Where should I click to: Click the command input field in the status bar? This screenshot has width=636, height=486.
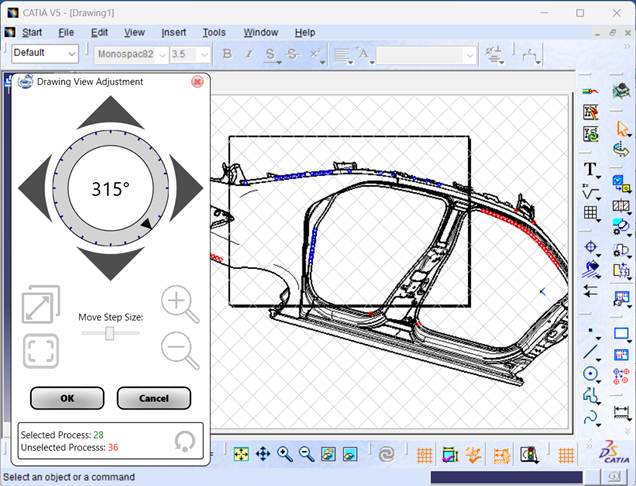point(506,477)
